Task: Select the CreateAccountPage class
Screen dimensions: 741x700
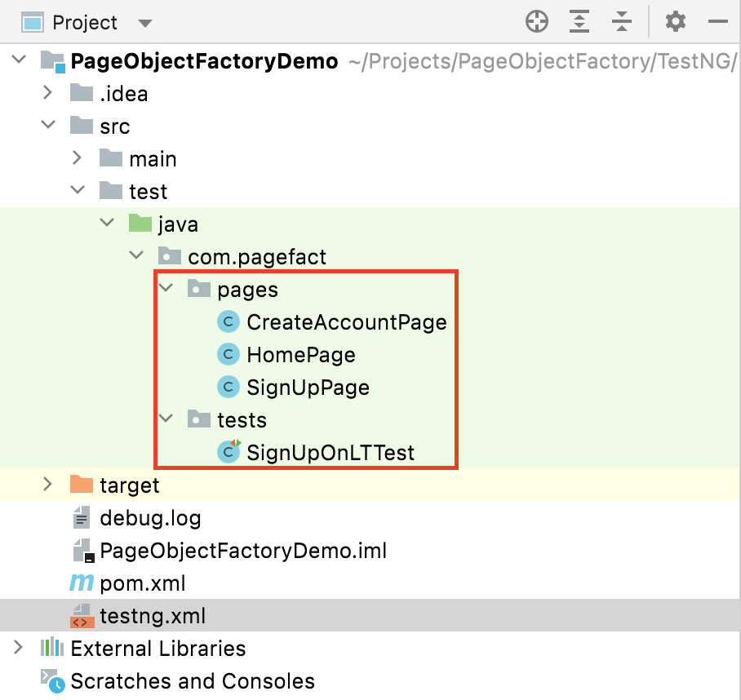Action: click(x=346, y=322)
